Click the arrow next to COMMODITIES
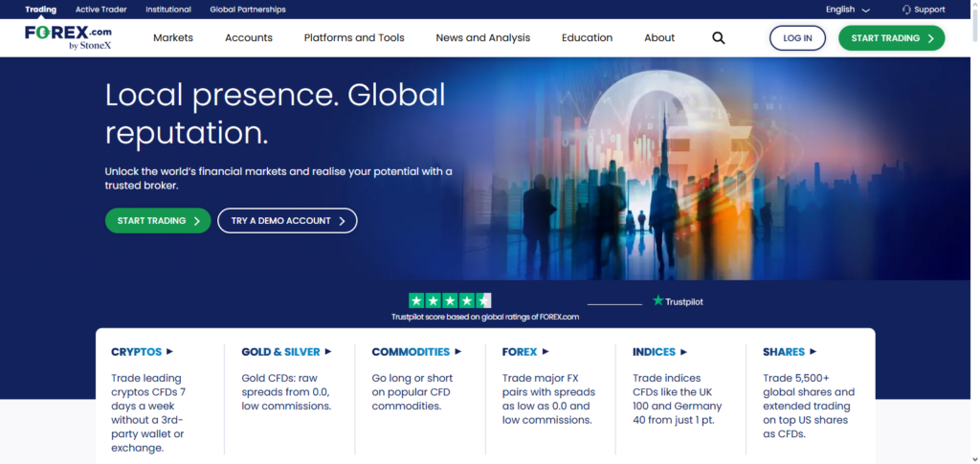 click(x=458, y=352)
